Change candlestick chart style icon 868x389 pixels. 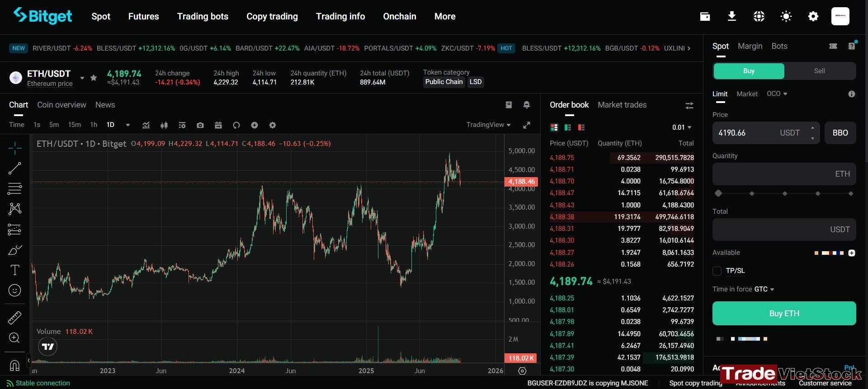[x=164, y=125]
